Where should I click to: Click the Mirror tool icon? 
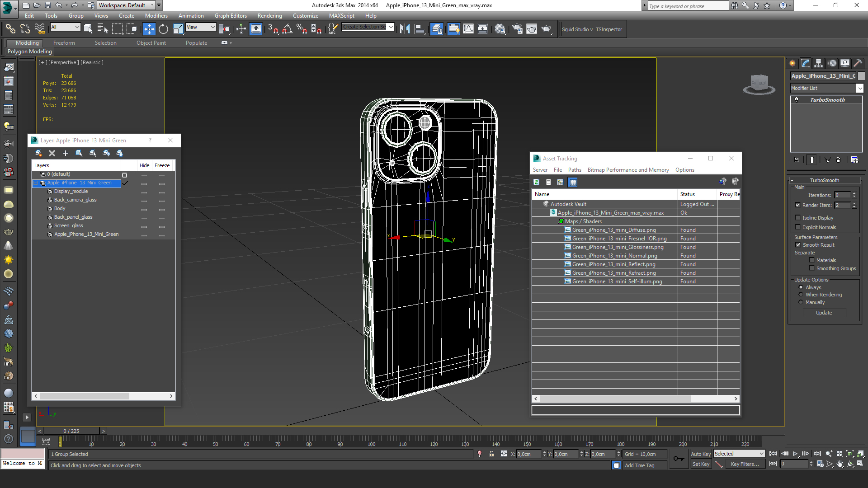click(x=405, y=29)
